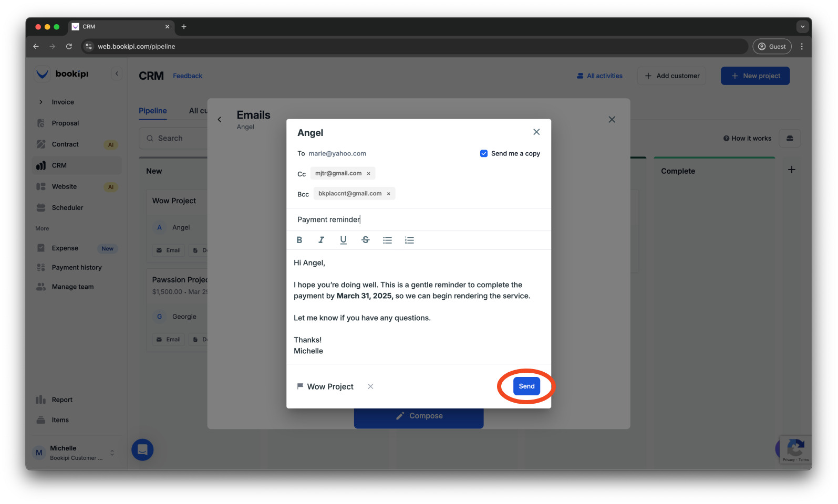Remove bkpiaccnt@gmail.com from Bcc
The image size is (838, 504).
(x=388, y=194)
